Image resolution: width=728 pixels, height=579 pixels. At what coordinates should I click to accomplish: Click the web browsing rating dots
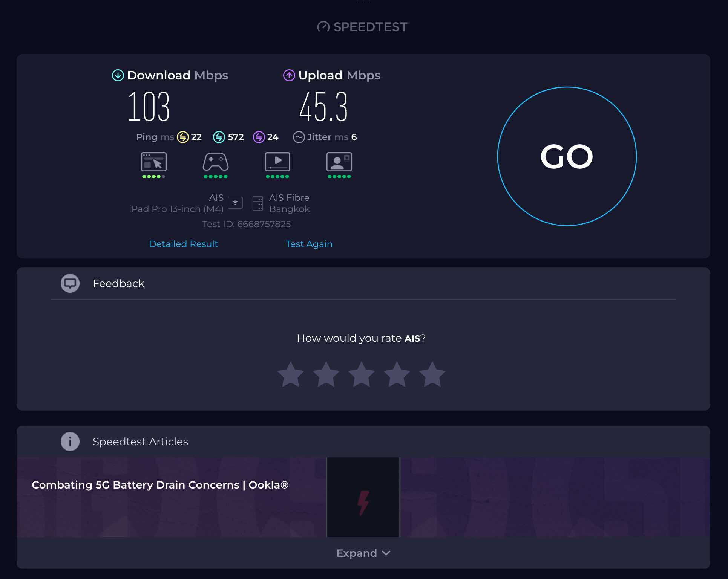153,176
